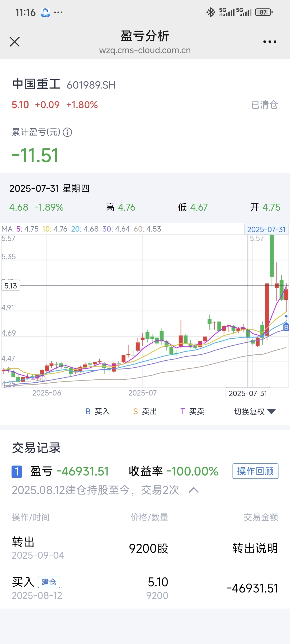Open 操作回顾 review button
Screen dimensions: 290x644
pyautogui.click(x=255, y=471)
